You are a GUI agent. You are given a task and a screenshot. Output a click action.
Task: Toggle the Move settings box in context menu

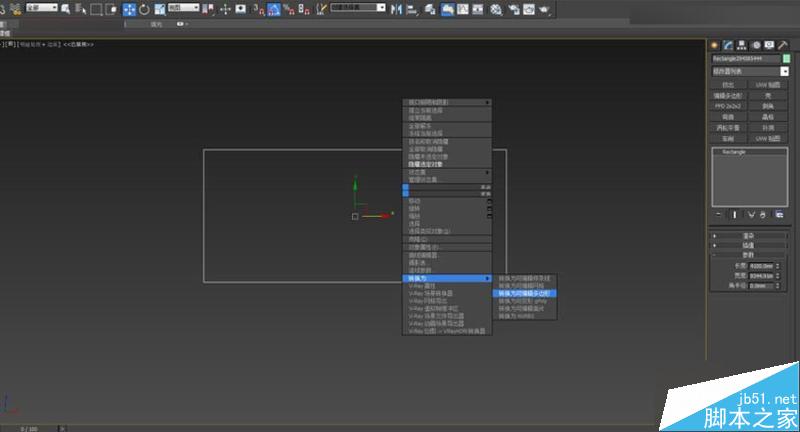point(490,201)
